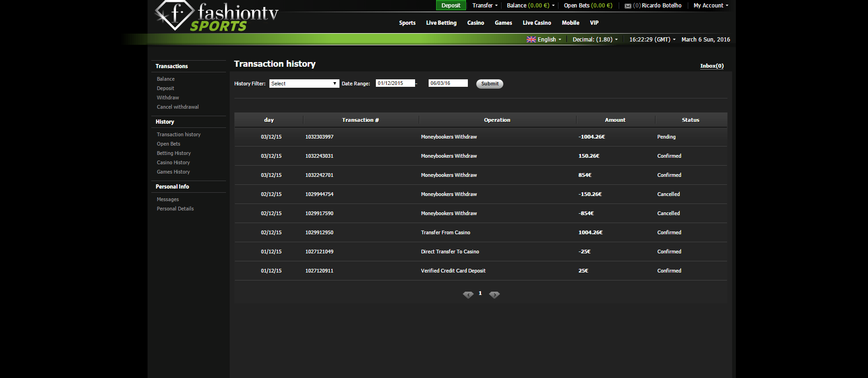Click the Direct Transfer To Casino operation

[x=450, y=252]
